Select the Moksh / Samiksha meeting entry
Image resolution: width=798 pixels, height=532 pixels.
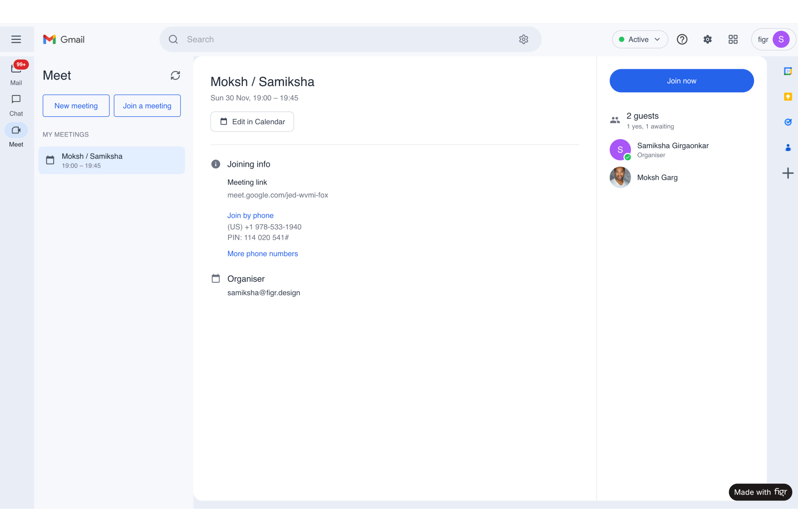pyautogui.click(x=111, y=161)
